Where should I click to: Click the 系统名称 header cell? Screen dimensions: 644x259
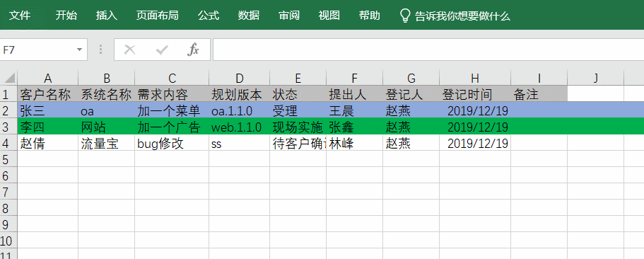tap(106, 94)
